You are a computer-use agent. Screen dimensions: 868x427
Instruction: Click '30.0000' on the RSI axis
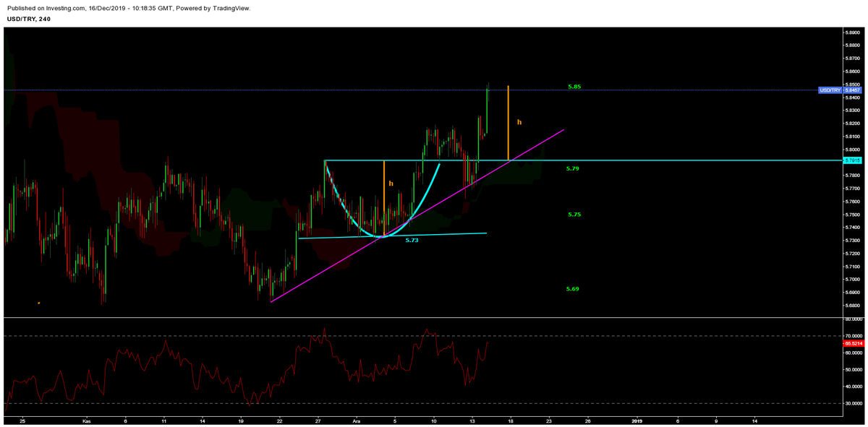[x=854, y=403]
